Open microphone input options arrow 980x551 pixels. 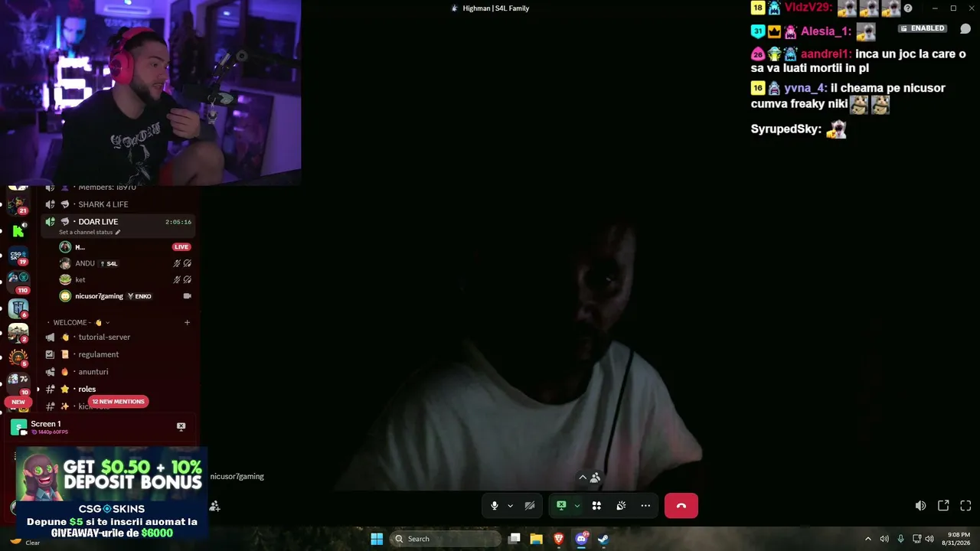click(x=510, y=506)
